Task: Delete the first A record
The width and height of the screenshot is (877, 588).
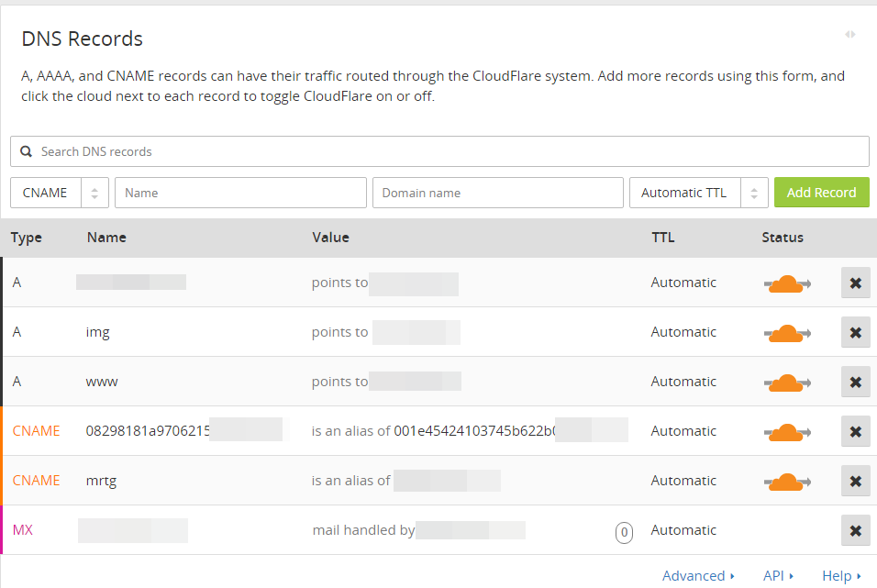Action: (855, 283)
